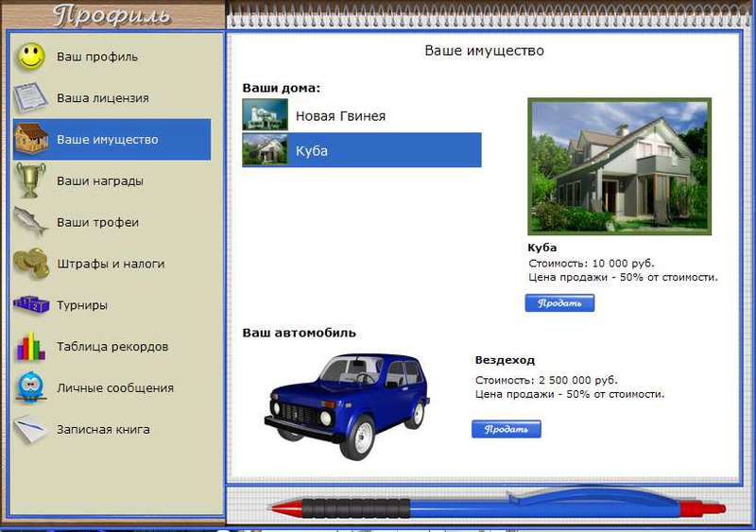
Task: Click the Ваш автомобиль heading
Action: click(299, 333)
